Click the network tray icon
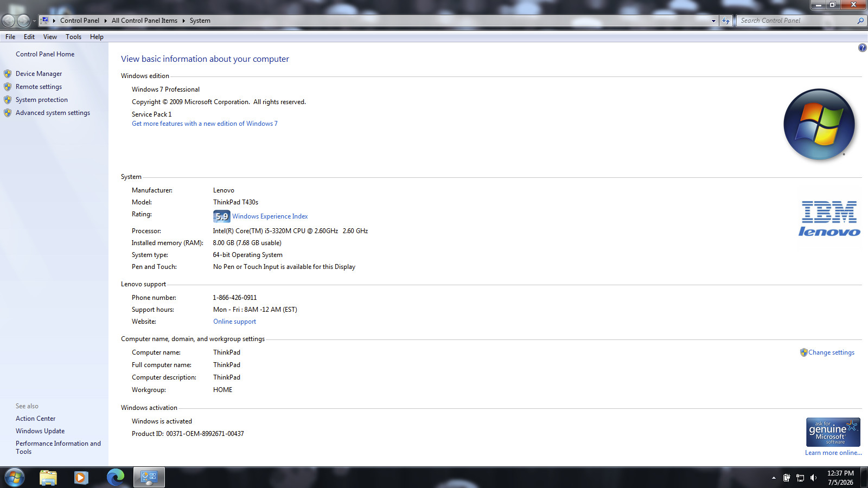 (800, 478)
